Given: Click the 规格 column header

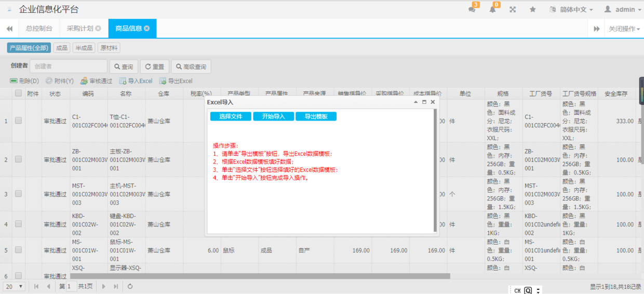Looking at the screenshot, I should (x=503, y=93).
